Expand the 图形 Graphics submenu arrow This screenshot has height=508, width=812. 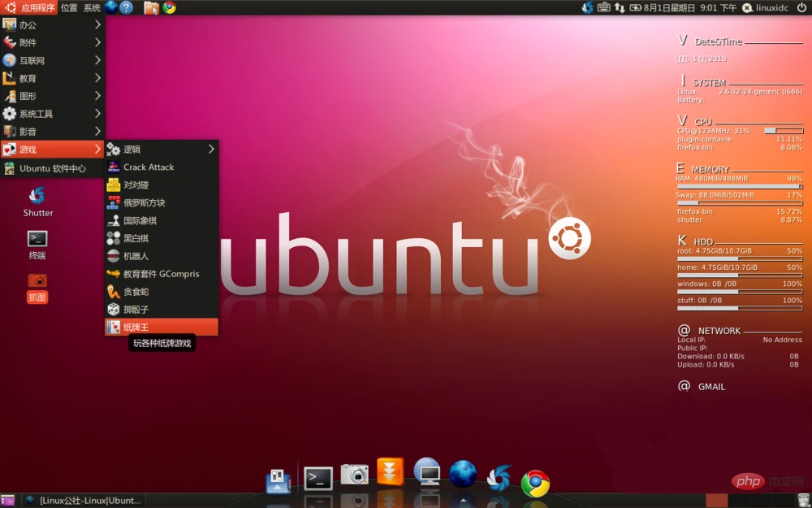pos(97,95)
